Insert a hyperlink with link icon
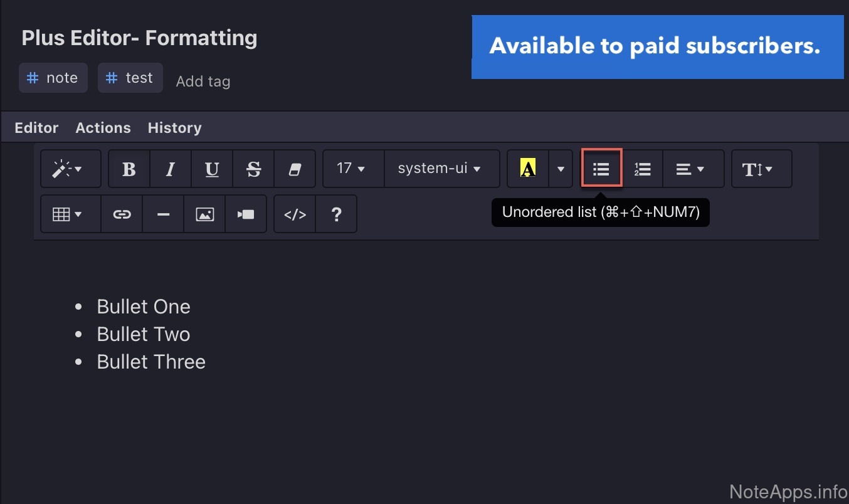Viewport: 849px width, 504px height. pos(122,214)
